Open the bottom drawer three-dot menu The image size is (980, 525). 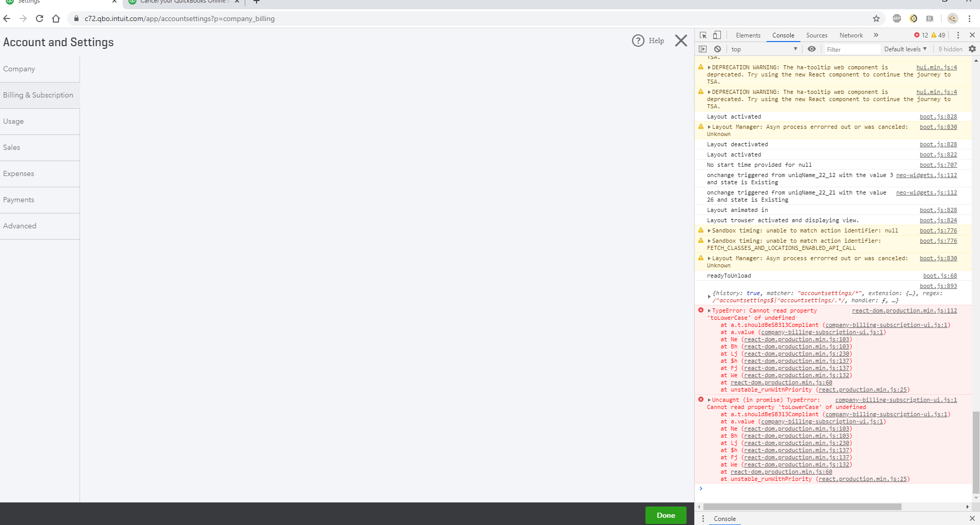tap(703, 519)
